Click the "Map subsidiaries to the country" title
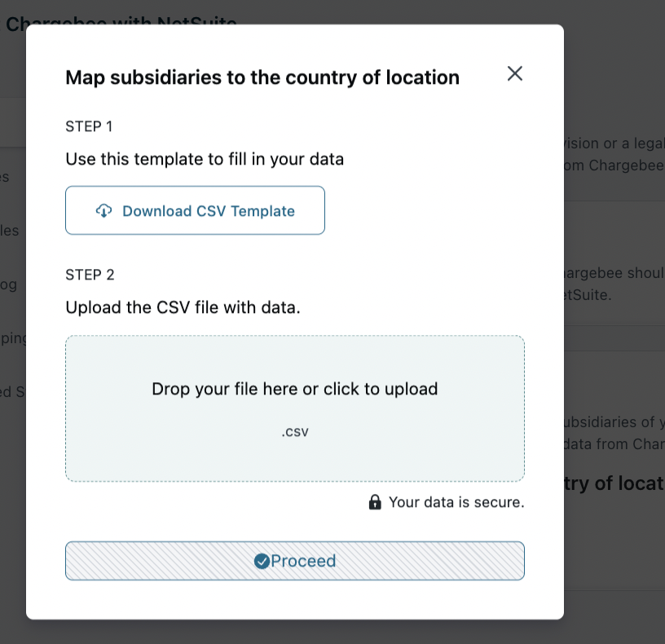The height and width of the screenshot is (644, 665). pyautogui.click(x=262, y=77)
